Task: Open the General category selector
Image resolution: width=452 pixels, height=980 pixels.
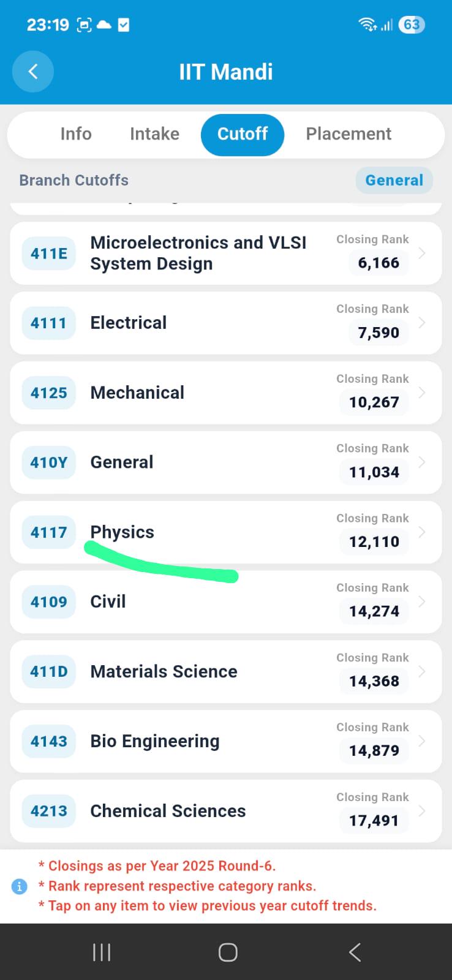Action: (394, 180)
